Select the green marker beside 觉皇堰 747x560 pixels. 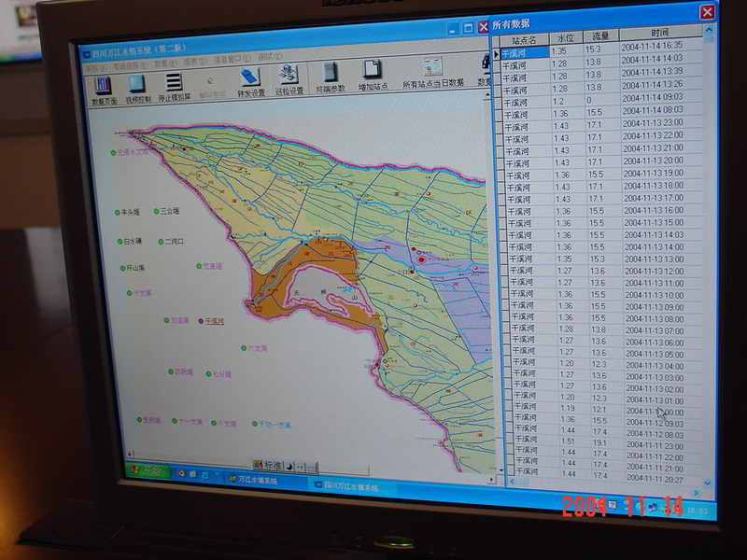click(199, 266)
